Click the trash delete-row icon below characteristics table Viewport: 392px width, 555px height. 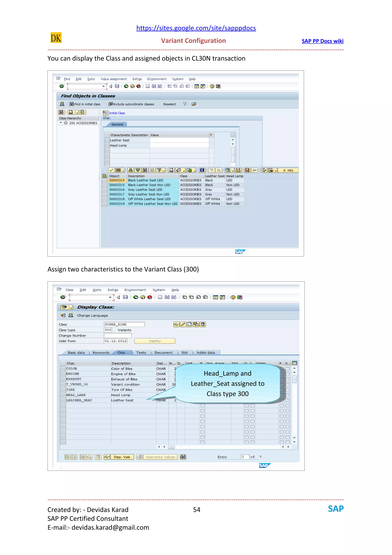pyautogui.click(x=98, y=457)
